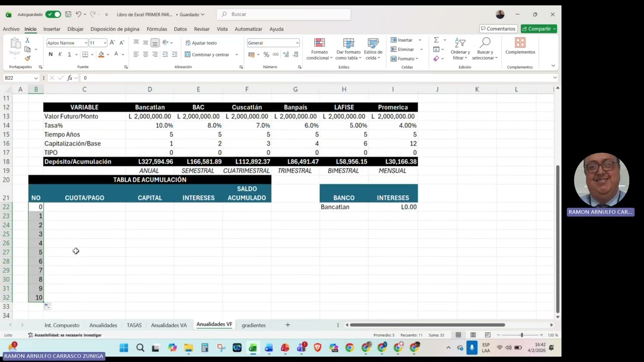Viewport: 644px width, 362px height.
Task: Toggle italic (K) formatting
Action: click(x=60, y=54)
